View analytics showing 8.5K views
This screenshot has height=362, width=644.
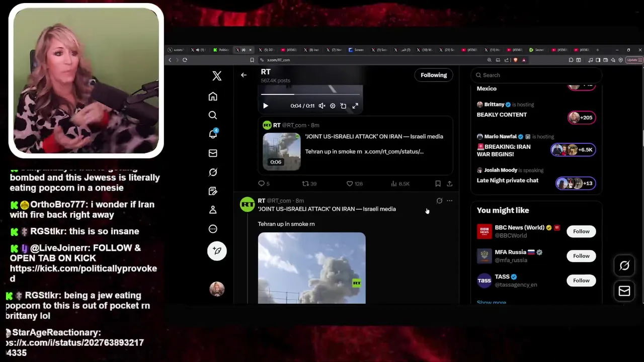tap(400, 184)
